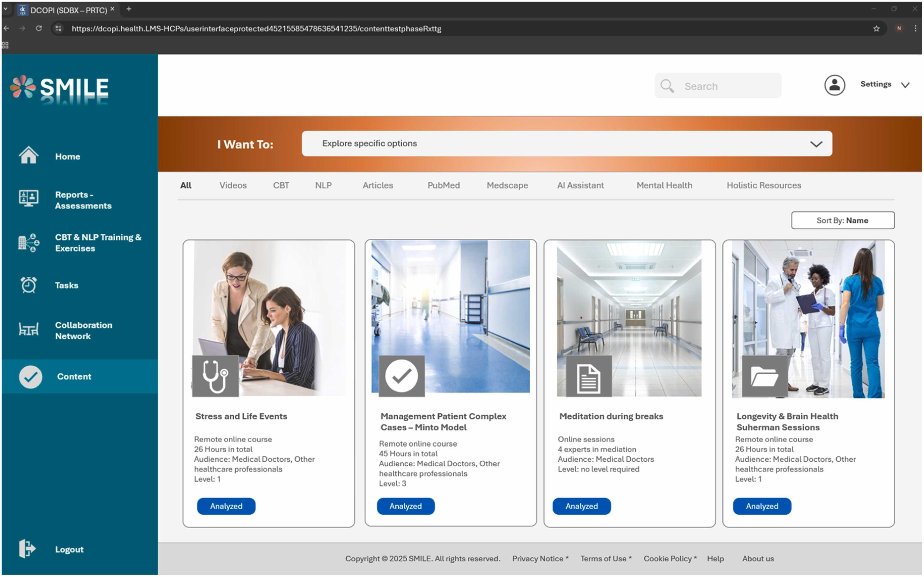This screenshot has height=577, width=924.
Task: Click the search magnifier icon
Action: click(x=667, y=86)
